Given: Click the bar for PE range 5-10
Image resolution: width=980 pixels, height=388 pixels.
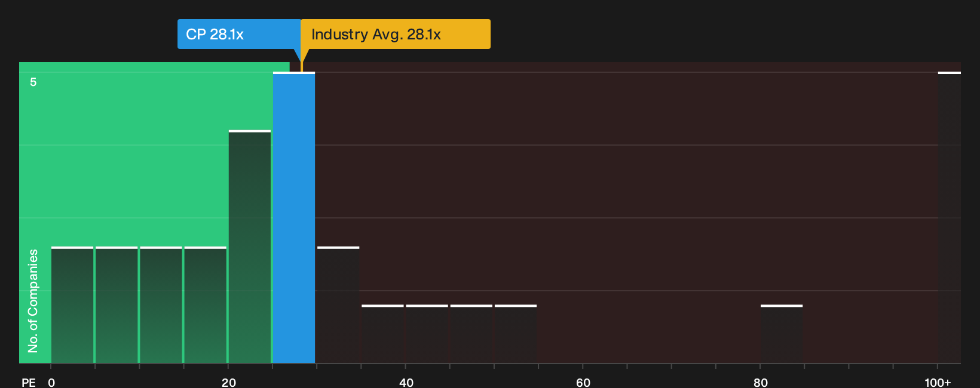Looking at the screenshot, I should [117, 304].
